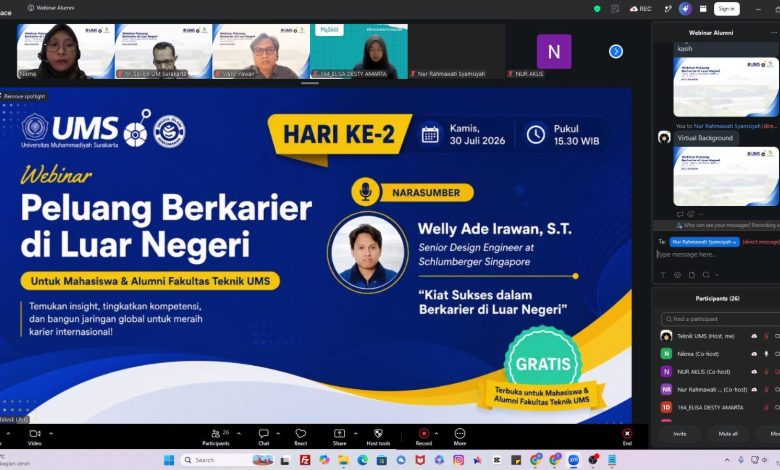Click the Sign in button
This screenshot has width=780, height=470.
point(727,8)
